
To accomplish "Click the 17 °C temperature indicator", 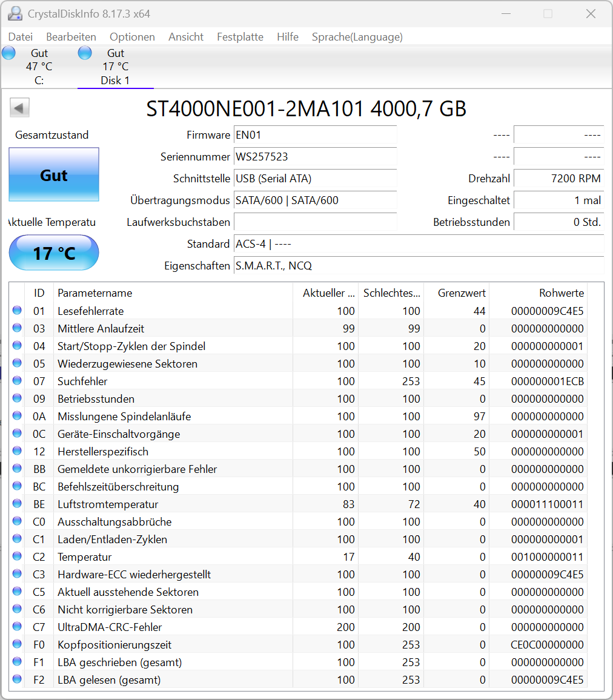I will point(53,253).
